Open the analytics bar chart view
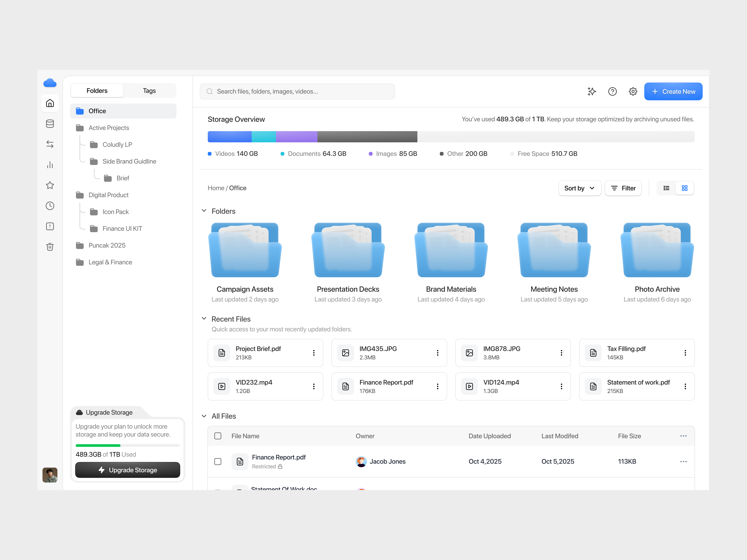The image size is (747, 560). (50, 165)
